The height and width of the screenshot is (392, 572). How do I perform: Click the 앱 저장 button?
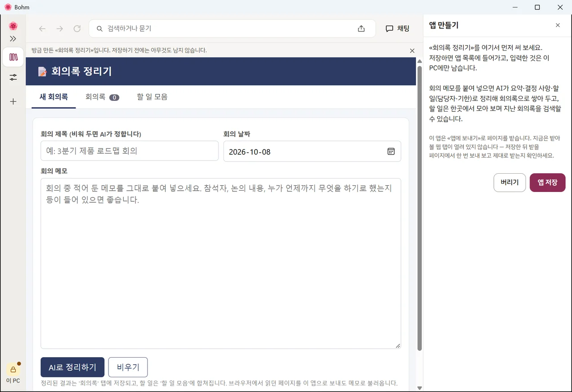(547, 183)
